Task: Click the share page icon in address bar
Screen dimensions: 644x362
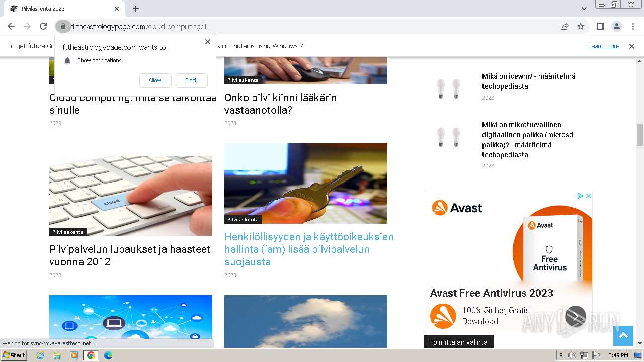Action: 565,26
